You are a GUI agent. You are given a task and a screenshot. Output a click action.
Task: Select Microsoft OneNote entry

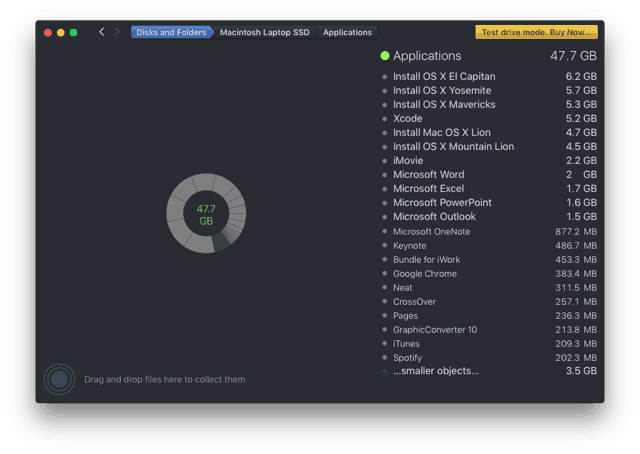point(489,231)
